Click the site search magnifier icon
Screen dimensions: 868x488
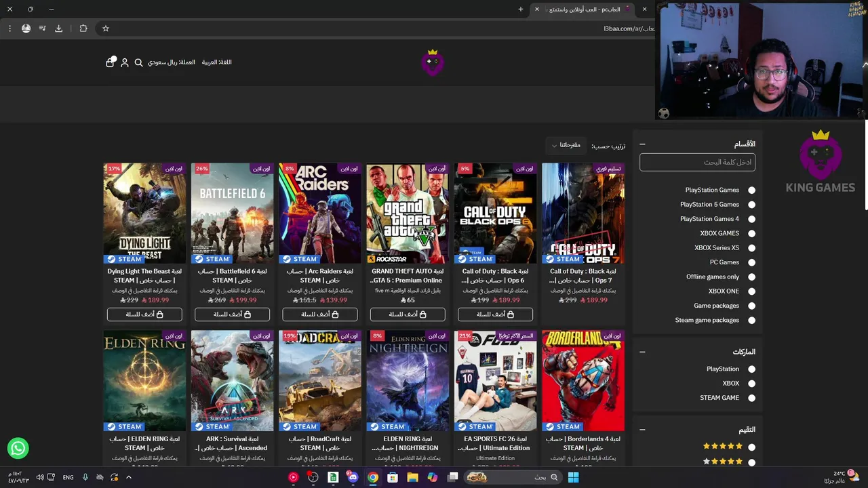coord(138,62)
